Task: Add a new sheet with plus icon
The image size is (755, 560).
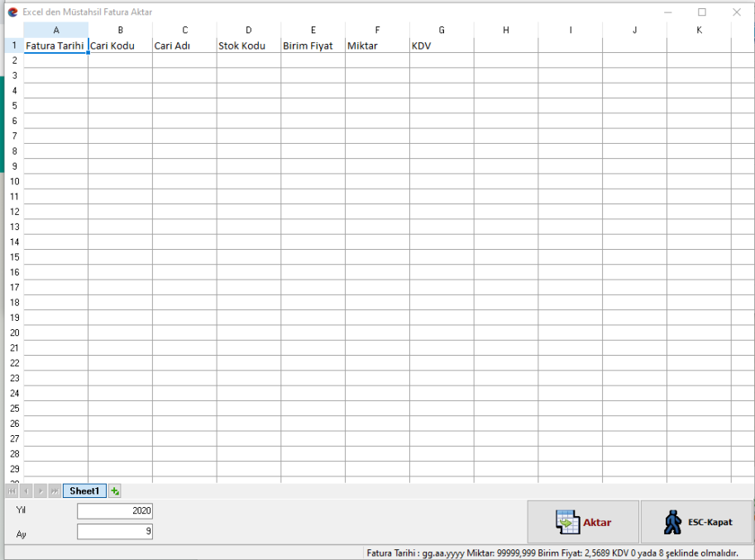Action: (115, 491)
